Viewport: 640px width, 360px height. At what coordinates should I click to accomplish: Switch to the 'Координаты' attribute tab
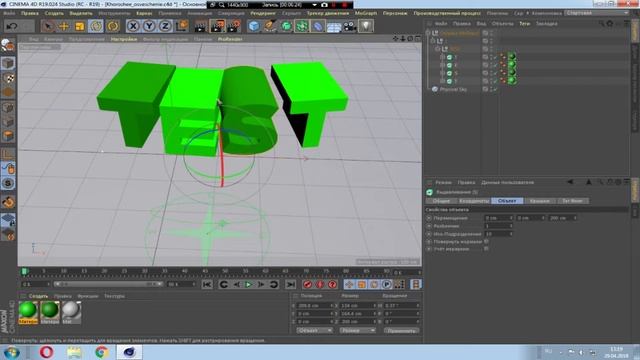(x=474, y=201)
